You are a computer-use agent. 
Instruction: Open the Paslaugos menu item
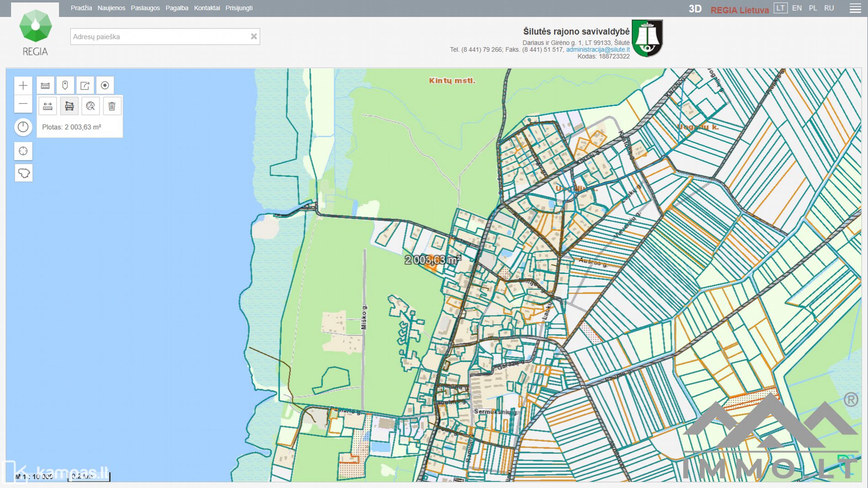[x=145, y=8]
